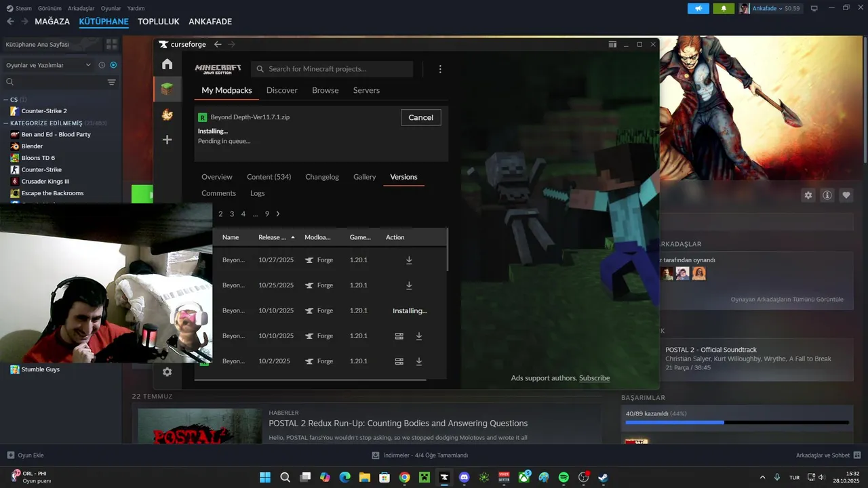Sort versions by the Release column header
The image size is (868, 488).
tap(277, 237)
